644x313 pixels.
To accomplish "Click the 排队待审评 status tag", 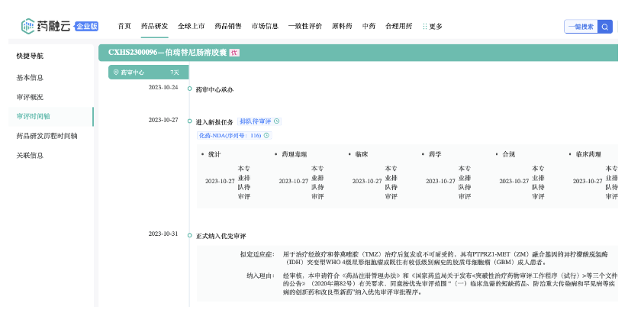I will point(255,121).
